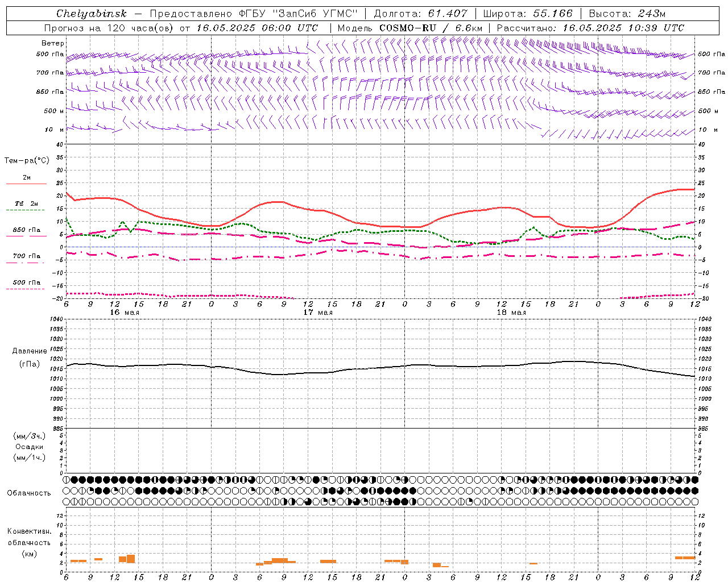Select the "Долгота: 61.407" header value
This screenshot has height=582, width=728.
[x=420, y=14]
